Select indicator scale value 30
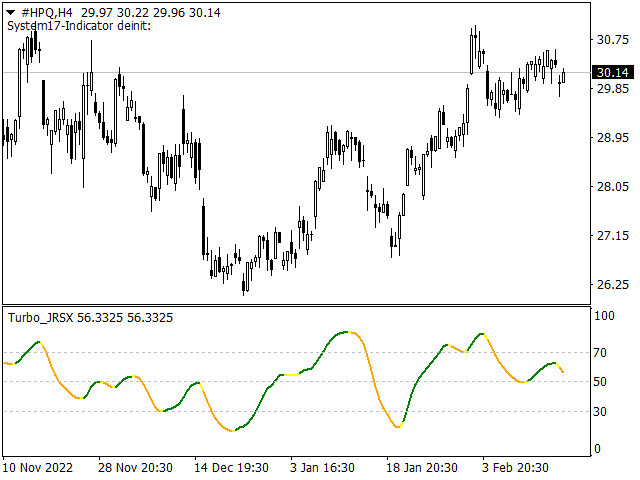Viewport: 640px width, 480px height. [x=600, y=411]
